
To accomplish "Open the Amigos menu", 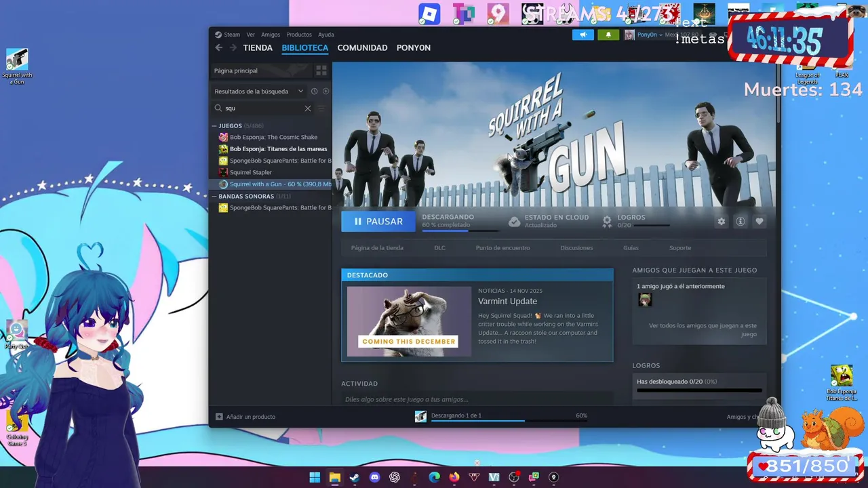I will (271, 35).
